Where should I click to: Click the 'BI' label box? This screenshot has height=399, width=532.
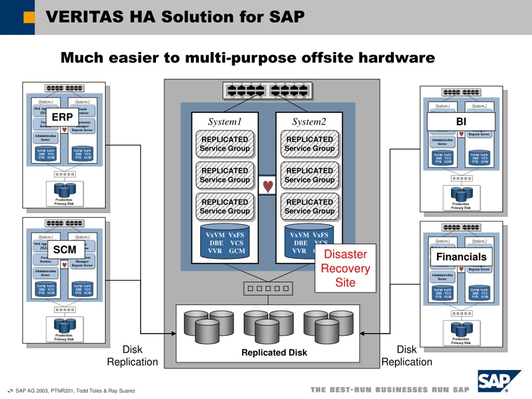tap(461, 121)
